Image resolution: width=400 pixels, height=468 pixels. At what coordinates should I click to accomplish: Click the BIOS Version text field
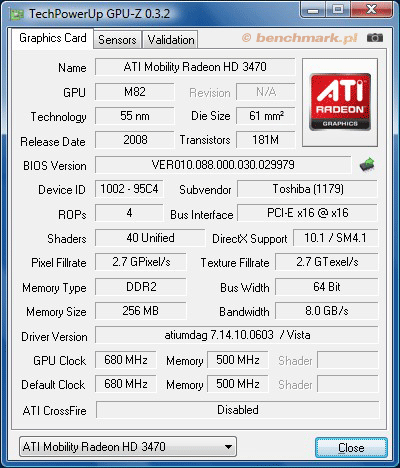[223, 165]
